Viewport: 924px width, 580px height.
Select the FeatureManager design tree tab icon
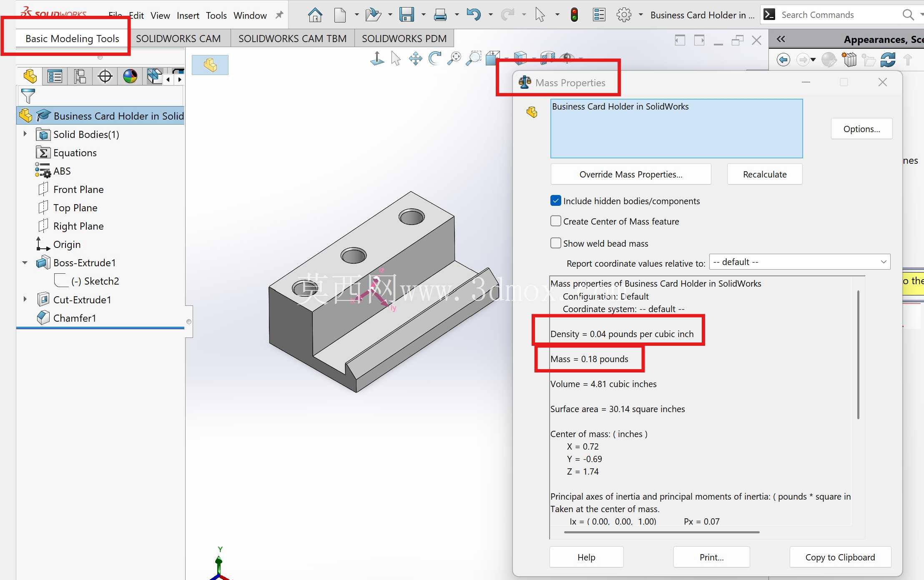pos(30,76)
